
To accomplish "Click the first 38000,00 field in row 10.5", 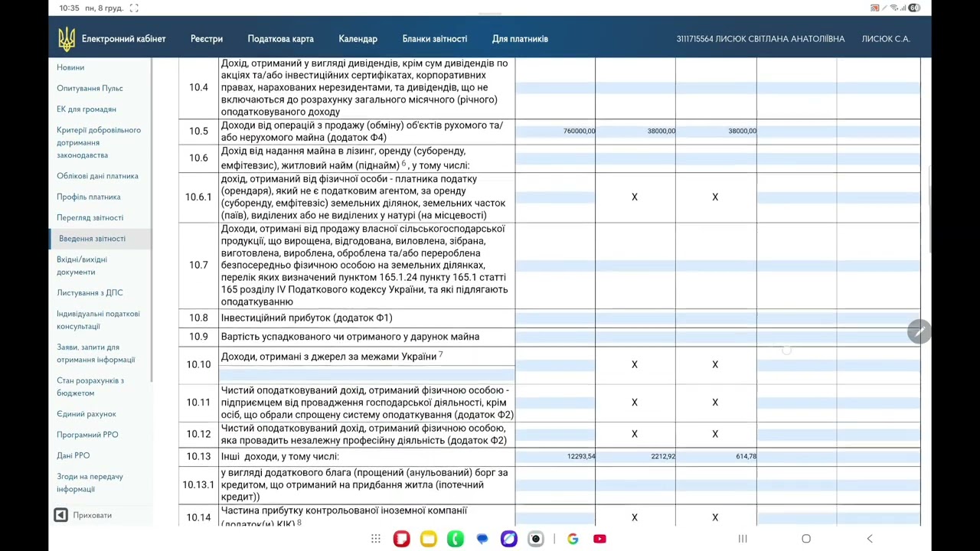I will 635,131.
